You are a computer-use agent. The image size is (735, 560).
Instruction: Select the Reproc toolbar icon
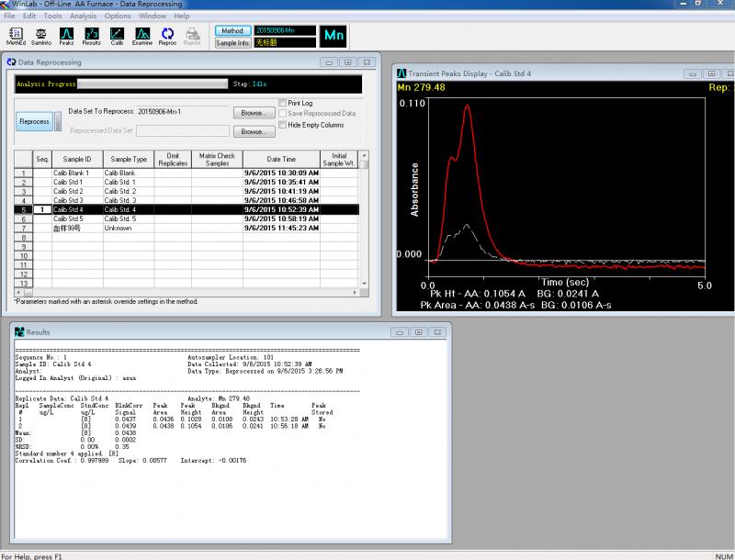[x=167, y=35]
